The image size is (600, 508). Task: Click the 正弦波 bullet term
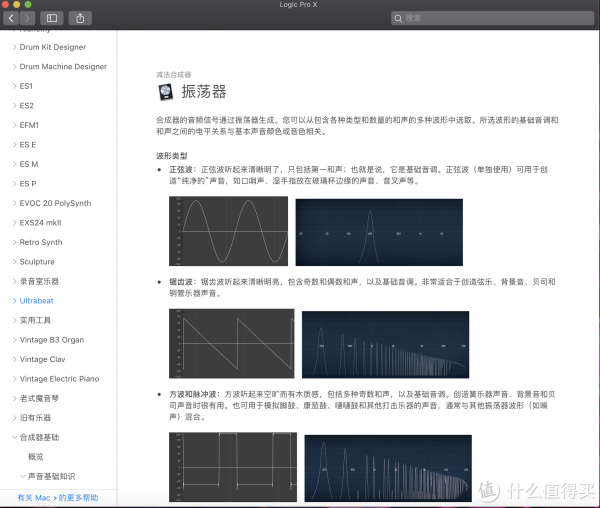pos(181,169)
